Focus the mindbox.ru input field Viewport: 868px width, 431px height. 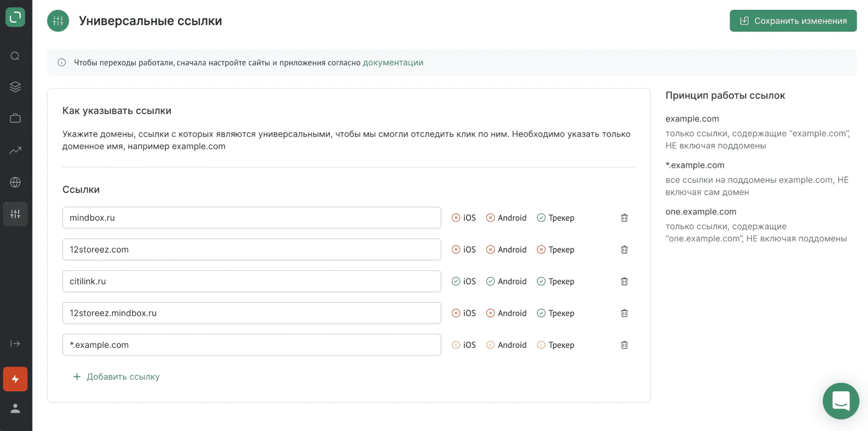pos(251,217)
